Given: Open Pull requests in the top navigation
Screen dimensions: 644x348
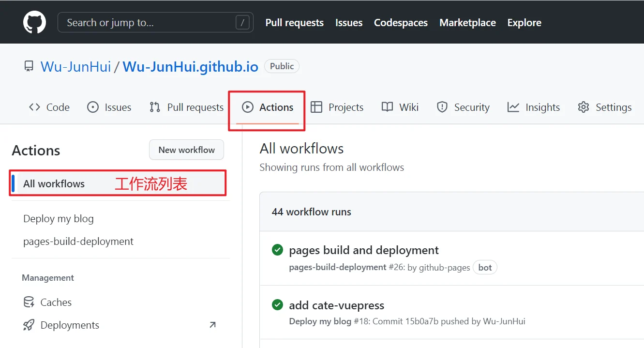Looking at the screenshot, I should click(294, 22).
